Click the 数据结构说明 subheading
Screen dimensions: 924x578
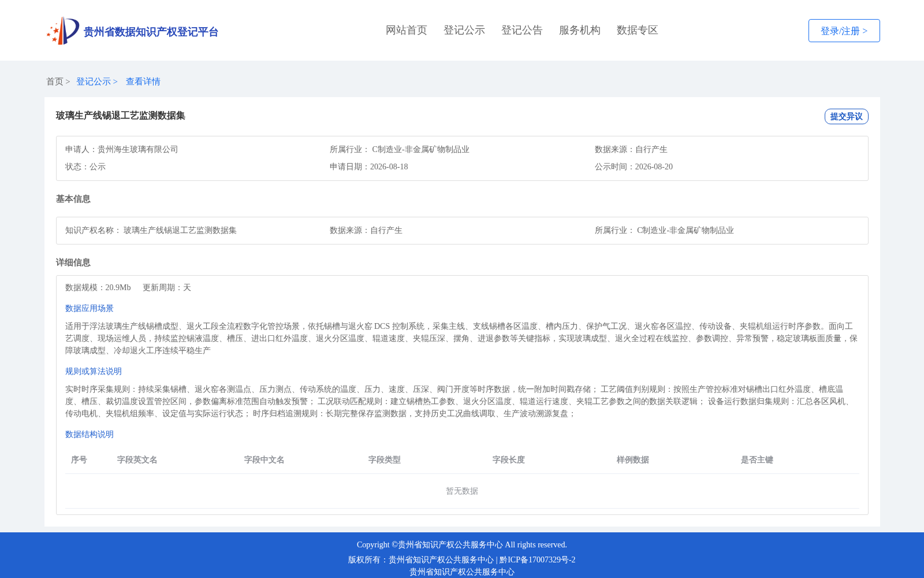[90, 434]
